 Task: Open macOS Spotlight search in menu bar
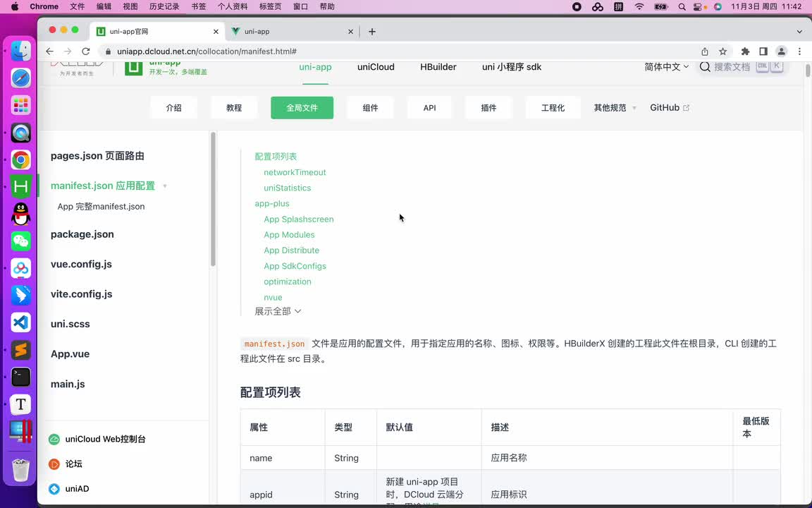click(682, 7)
